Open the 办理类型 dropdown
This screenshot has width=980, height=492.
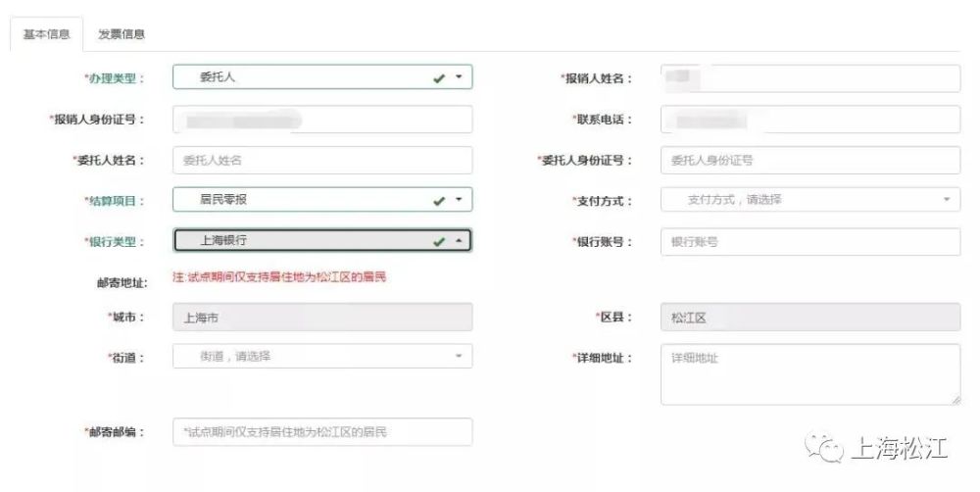[322, 77]
